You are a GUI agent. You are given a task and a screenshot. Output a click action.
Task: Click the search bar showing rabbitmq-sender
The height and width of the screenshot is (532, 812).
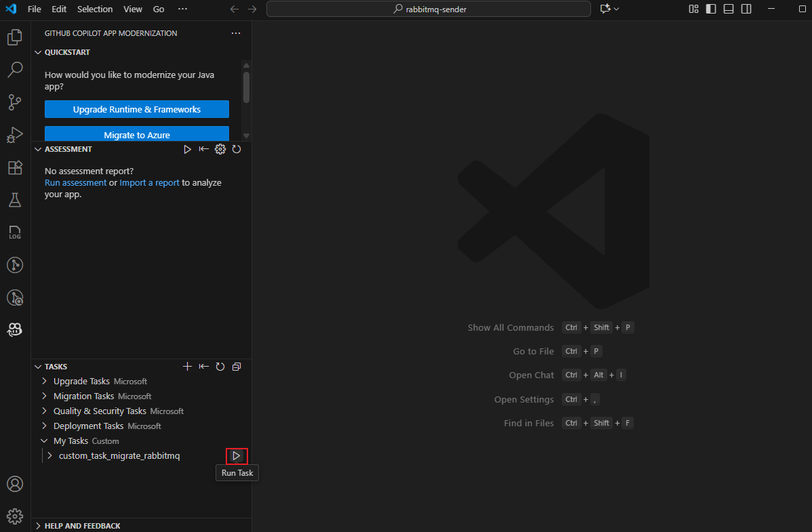click(428, 9)
